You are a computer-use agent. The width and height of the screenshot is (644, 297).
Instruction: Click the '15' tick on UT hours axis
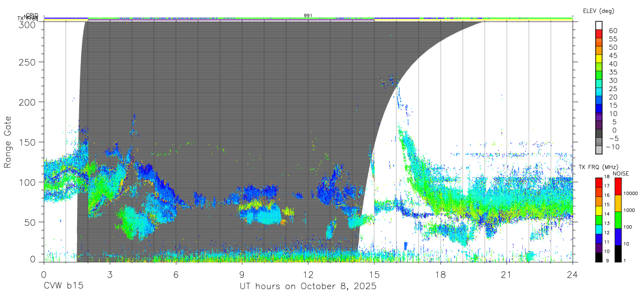(x=374, y=274)
